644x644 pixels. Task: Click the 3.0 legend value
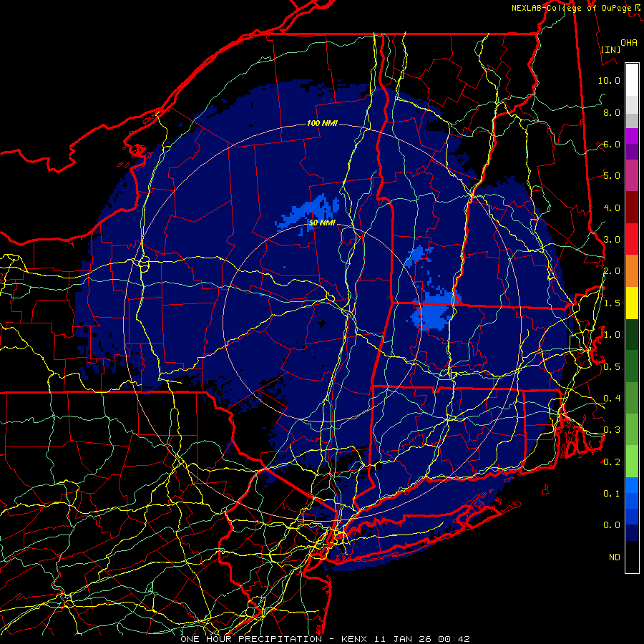[612, 240]
